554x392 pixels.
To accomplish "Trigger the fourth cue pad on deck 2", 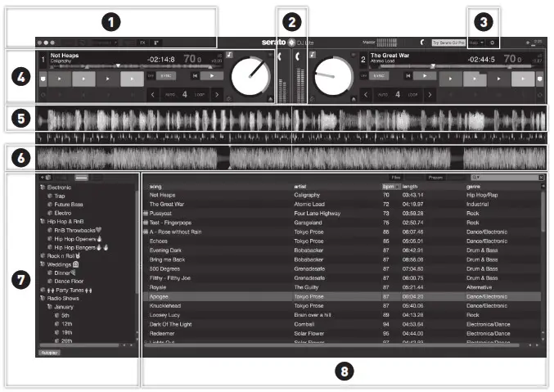I will [523, 79].
